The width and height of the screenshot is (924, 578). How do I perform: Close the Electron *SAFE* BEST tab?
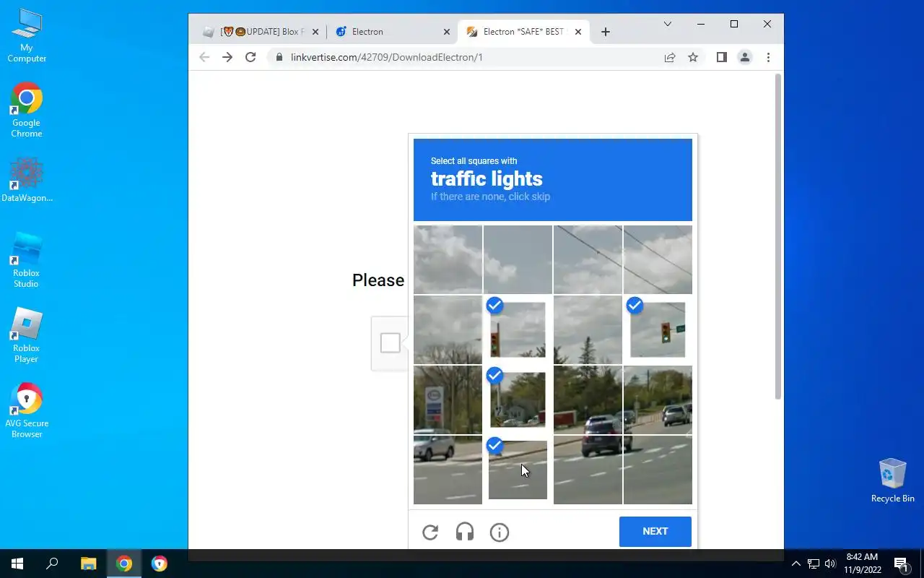[x=577, y=32]
